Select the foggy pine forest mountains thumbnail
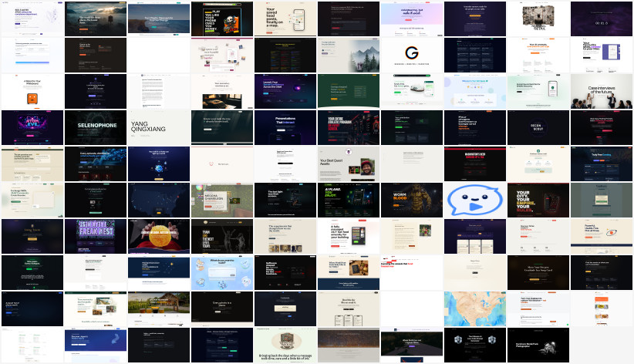Screen dimensions: 634x364 (x=349, y=55)
